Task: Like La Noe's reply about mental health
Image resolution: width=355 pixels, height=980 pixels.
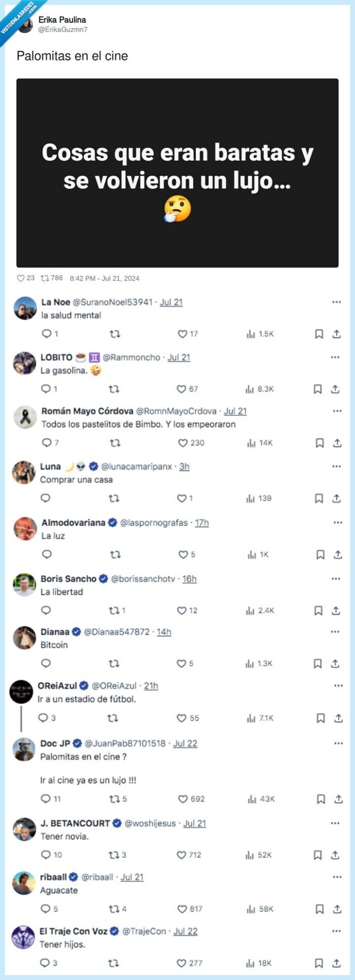Action: 182,334
